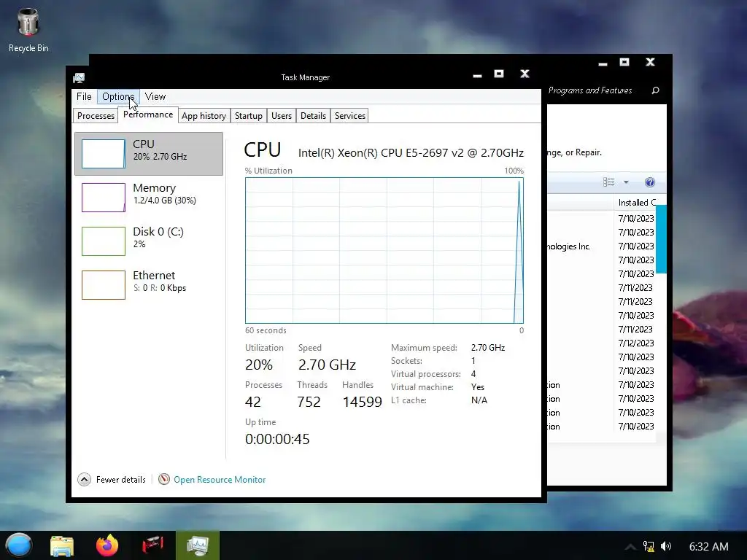Launch Firefox from the taskbar
This screenshot has width=747, height=560.
coord(107,545)
